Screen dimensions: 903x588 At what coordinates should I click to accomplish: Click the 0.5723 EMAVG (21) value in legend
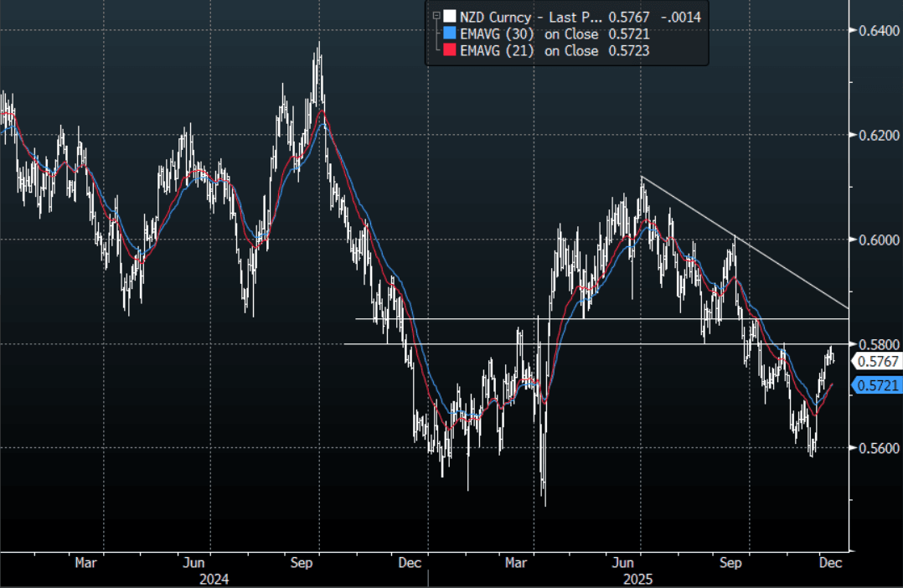[x=629, y=51]
